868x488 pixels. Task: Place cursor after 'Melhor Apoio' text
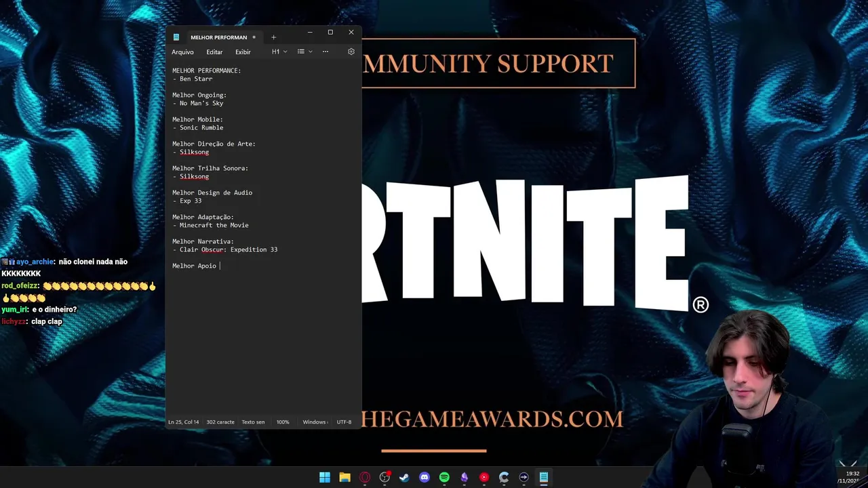pyautogui.click(x=218, y=266)
